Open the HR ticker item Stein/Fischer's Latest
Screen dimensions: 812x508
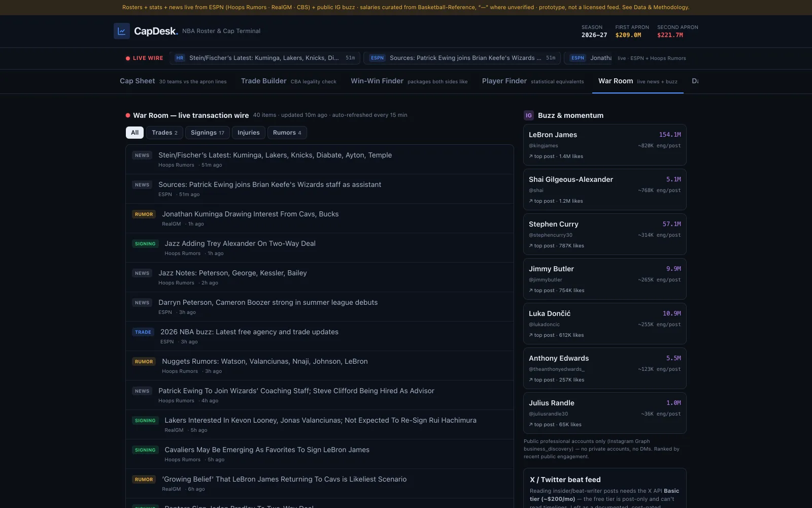(265, 58)
